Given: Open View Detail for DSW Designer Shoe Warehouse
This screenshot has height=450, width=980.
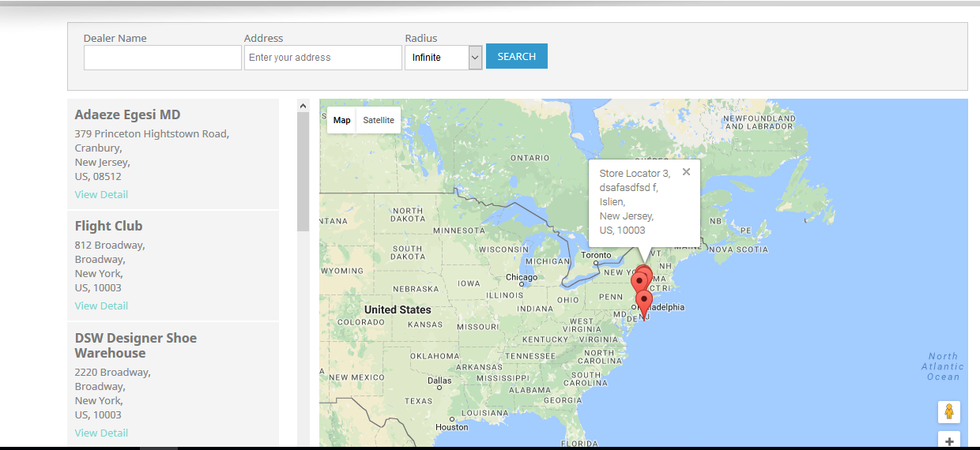Looking at the screenshot, I should point(101,433).
